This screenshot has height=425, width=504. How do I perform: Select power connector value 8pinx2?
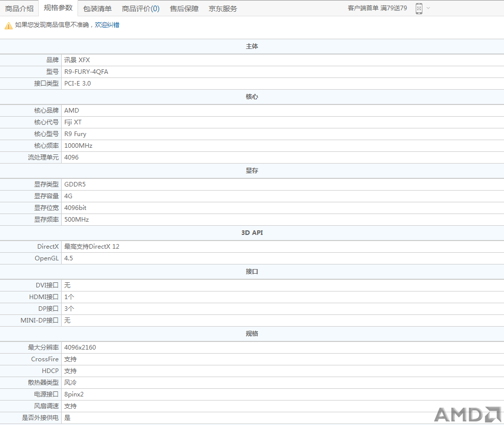point(74,394)
